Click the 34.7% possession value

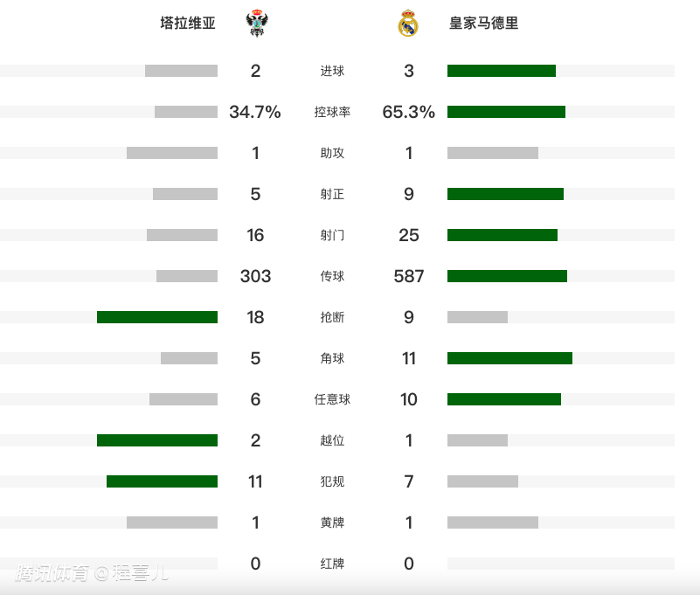(255, 112)
